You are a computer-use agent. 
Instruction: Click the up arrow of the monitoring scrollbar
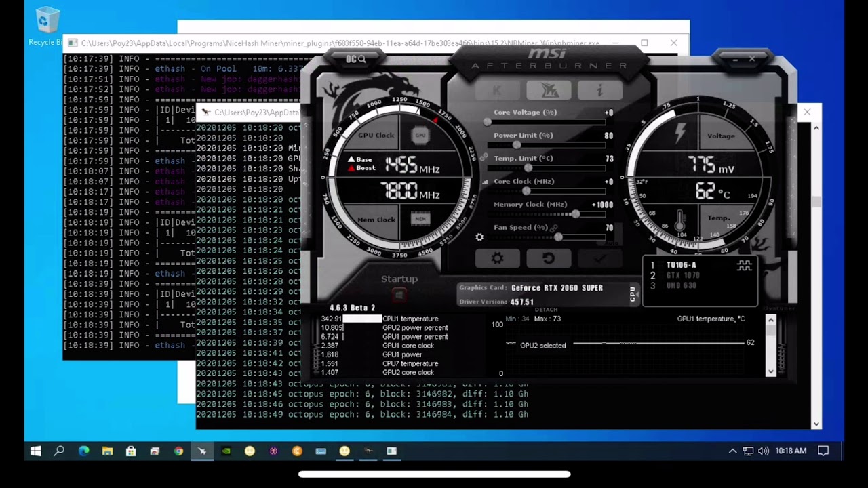pos(770,319)
